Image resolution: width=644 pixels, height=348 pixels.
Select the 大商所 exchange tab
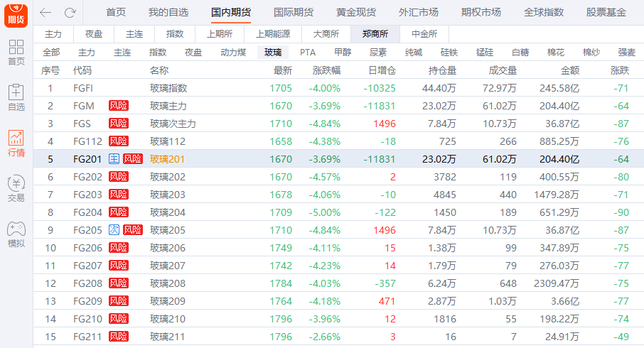(326, 34)
